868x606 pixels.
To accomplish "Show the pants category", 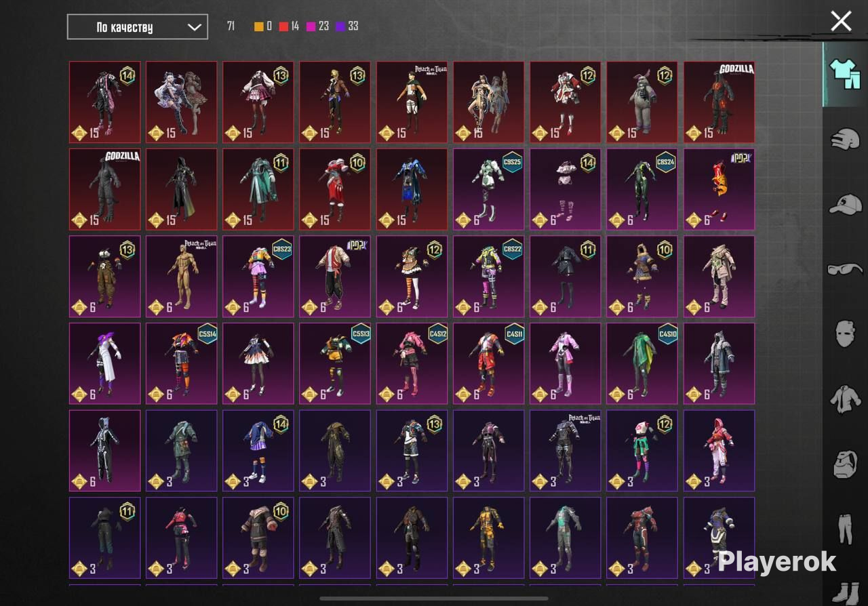I will [845, 529].
